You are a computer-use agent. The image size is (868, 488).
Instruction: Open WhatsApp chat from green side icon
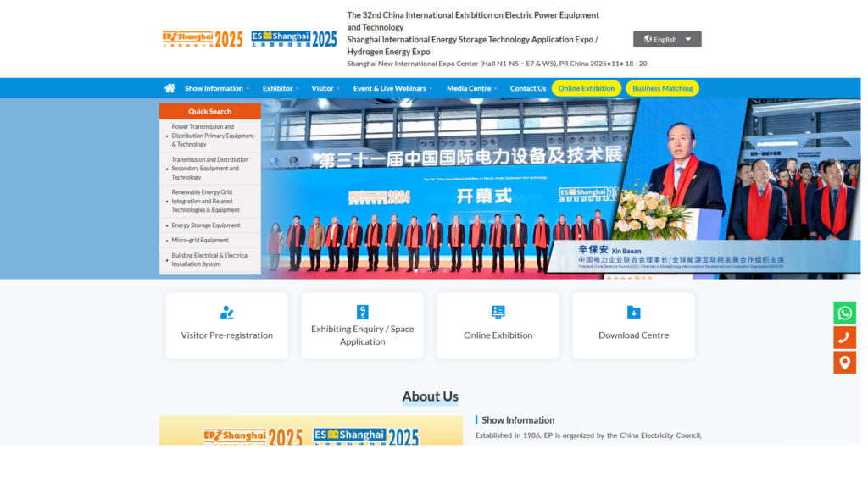click(845, 313)
